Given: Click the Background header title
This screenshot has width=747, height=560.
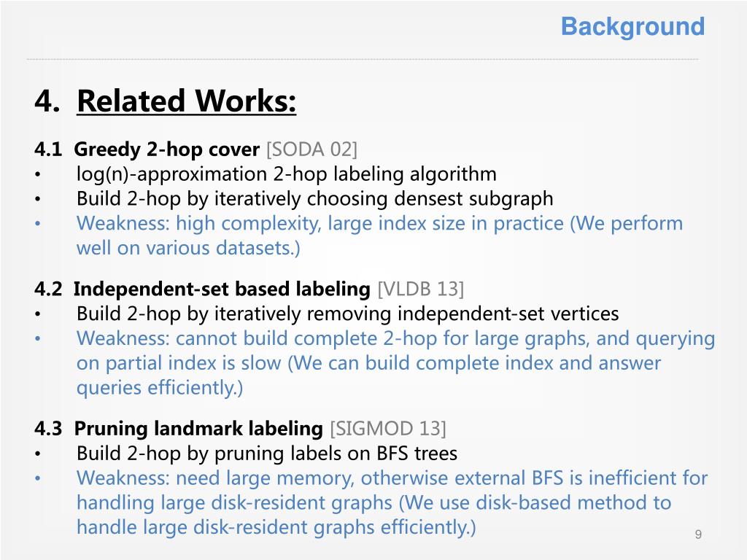Looking at the screenshot, I should click(x=632, y=27).
